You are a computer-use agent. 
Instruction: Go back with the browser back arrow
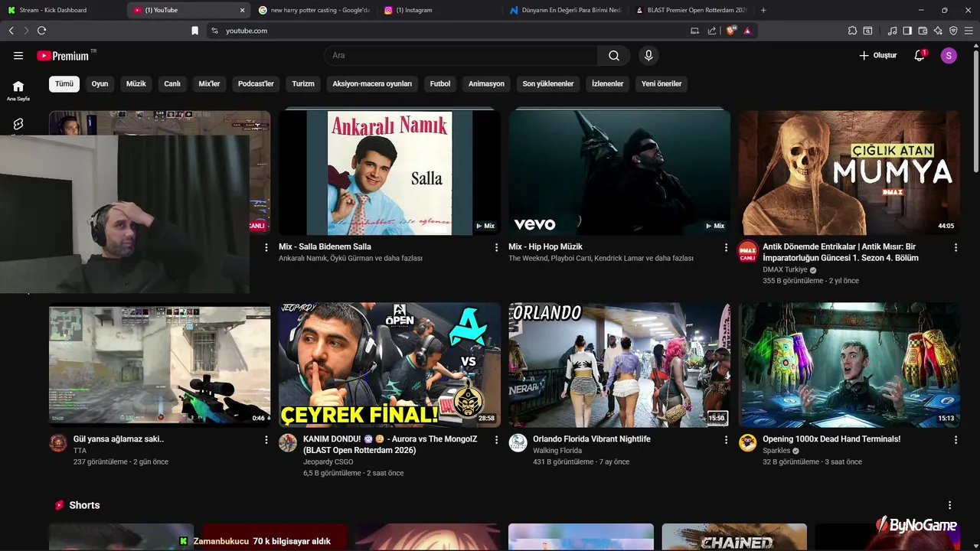click(11, 31)
